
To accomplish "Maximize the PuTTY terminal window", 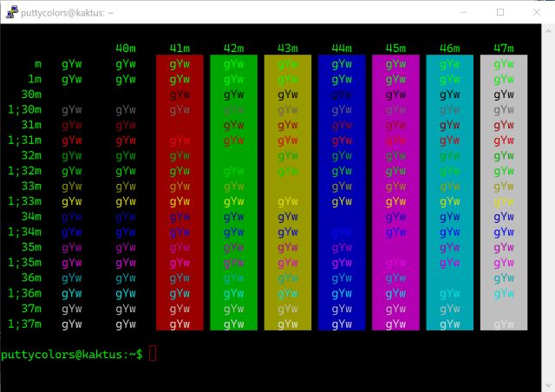I will [x=500, y=12].
